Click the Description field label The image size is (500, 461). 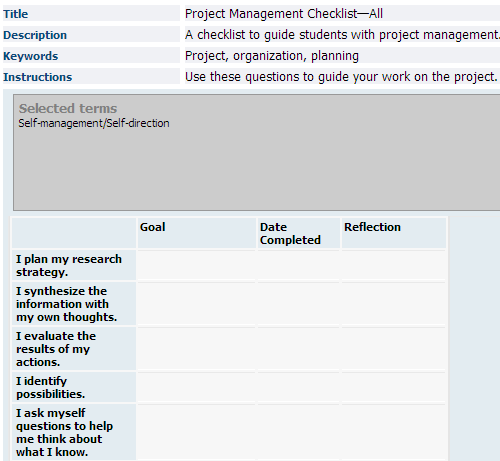(x=35, y=35)
